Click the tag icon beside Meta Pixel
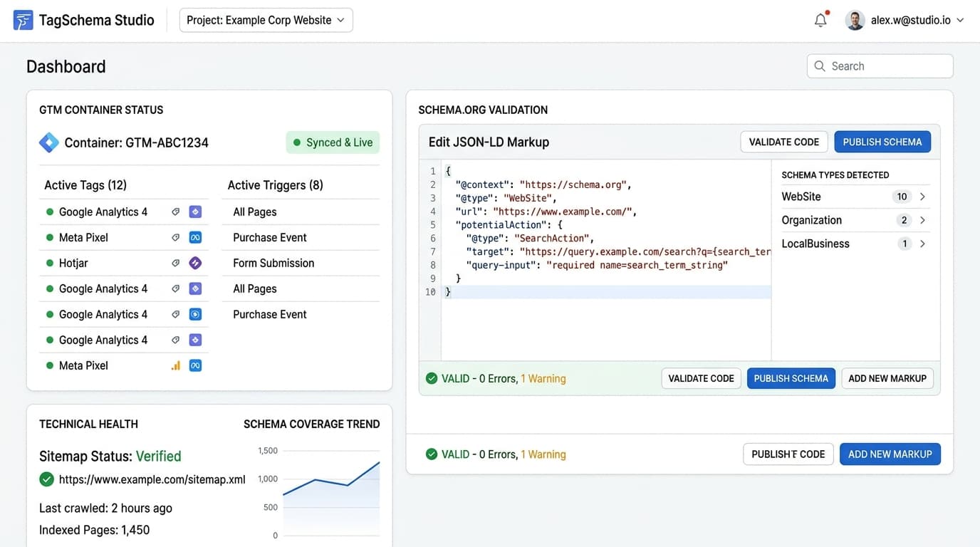This screenshot has height=547, width=980. pos(176,237)
